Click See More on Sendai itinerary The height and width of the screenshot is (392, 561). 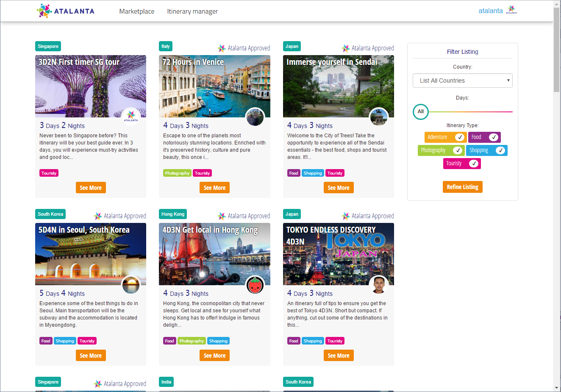[x=339, y=188]
